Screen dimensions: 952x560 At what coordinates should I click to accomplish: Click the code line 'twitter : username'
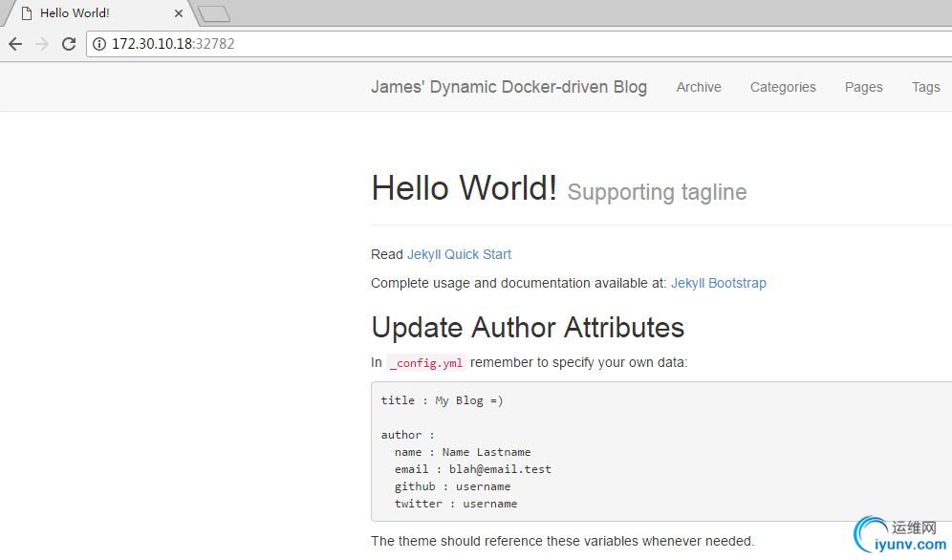pyautogui.click(x=456, y=504)
